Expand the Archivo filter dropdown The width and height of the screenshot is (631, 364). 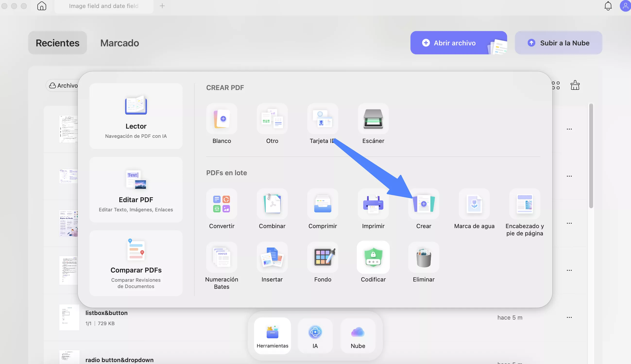point(63,85)
